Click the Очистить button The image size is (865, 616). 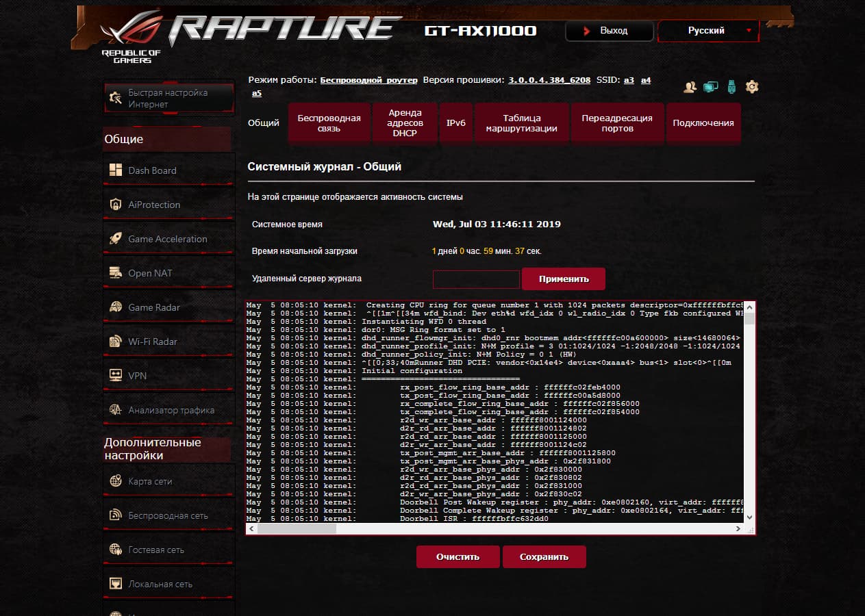(x=458, y=557)
